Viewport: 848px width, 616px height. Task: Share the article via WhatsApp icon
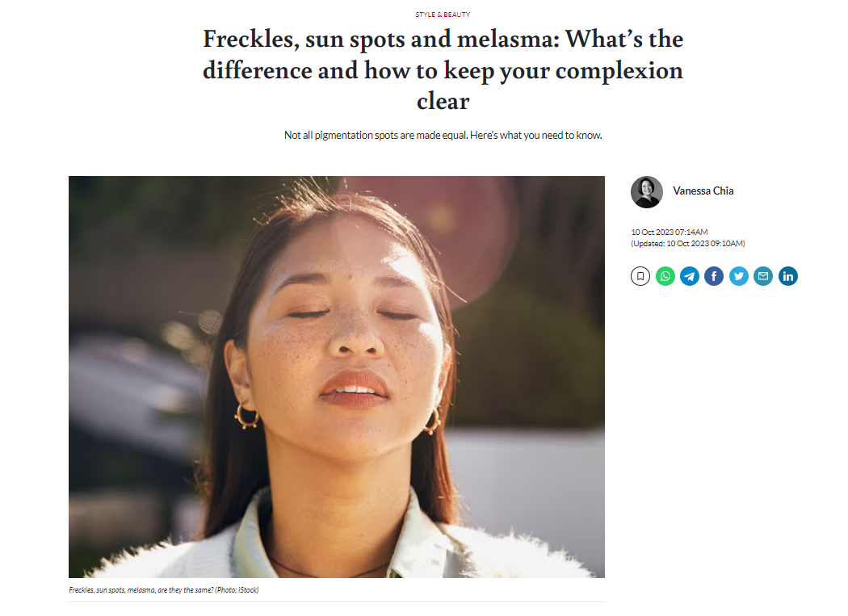click(x=665, y=276)
